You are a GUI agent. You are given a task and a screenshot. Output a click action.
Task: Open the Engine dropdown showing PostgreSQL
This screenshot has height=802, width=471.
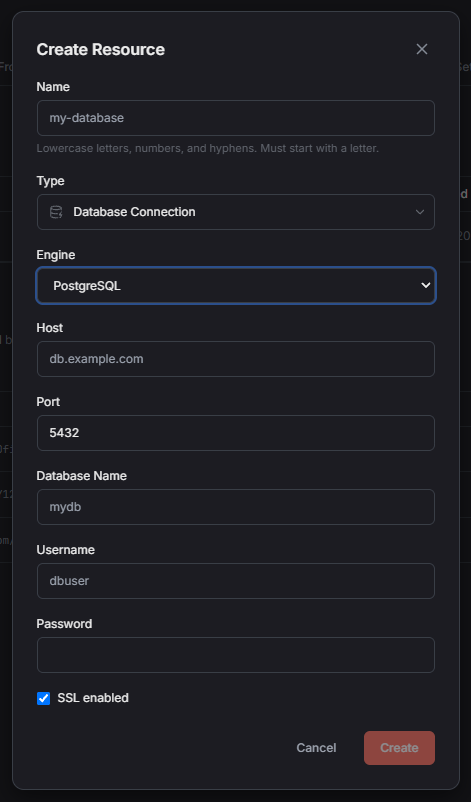(x=236, y=285)
